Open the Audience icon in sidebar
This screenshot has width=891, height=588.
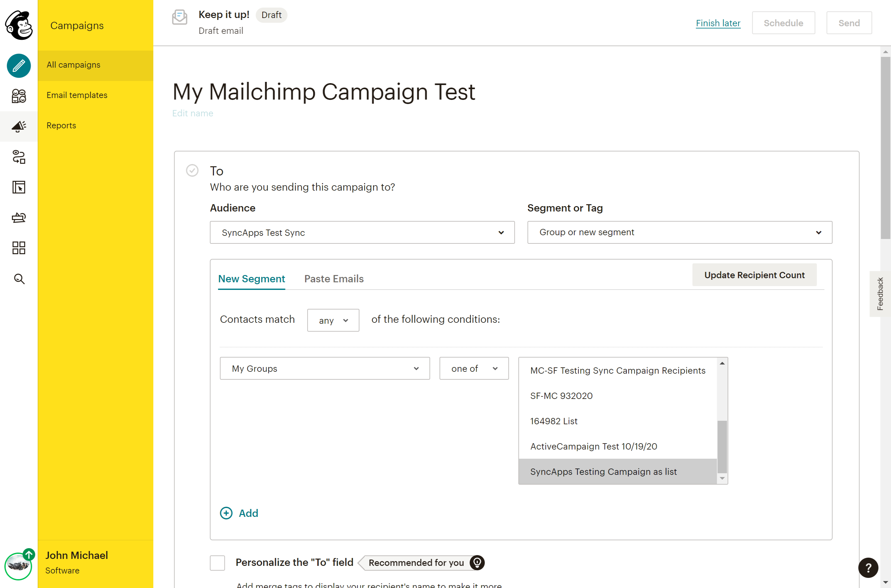tap(19, 96)
